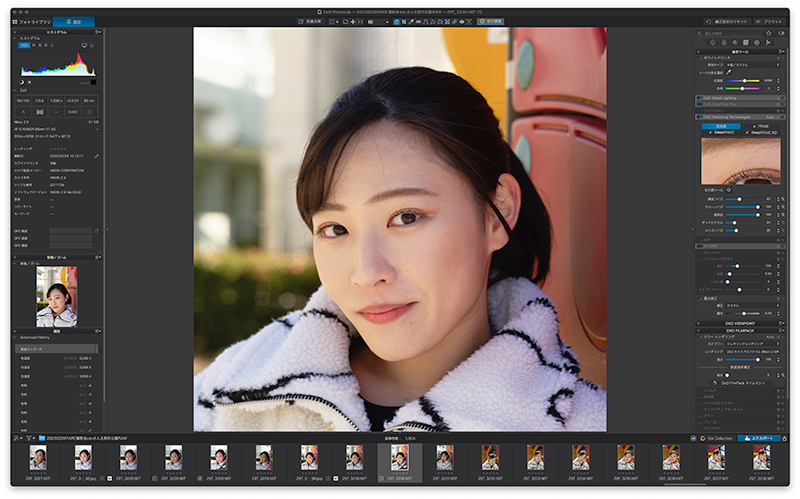Toggle DxO Denoising Technologies correction
The height and width of the screenshot is (499, 800).
click(x=700, y=117)
